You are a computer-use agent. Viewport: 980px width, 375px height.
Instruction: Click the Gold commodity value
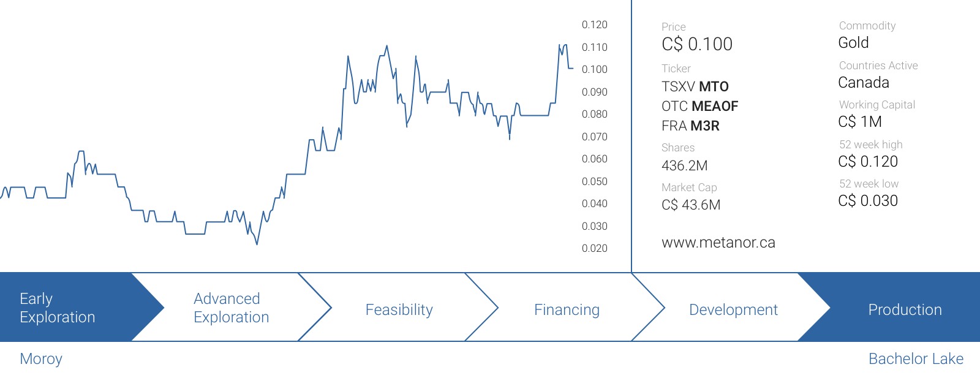click(x=853, y=42)
